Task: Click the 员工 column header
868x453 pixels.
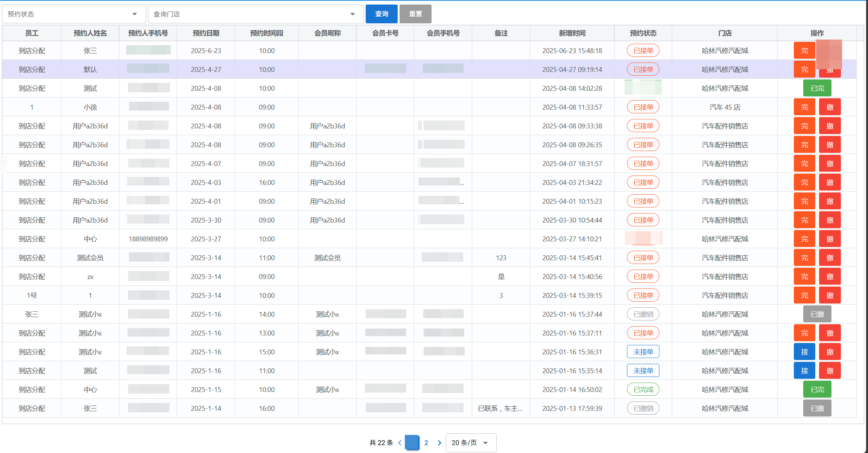Action: click(x=32, y=33)
